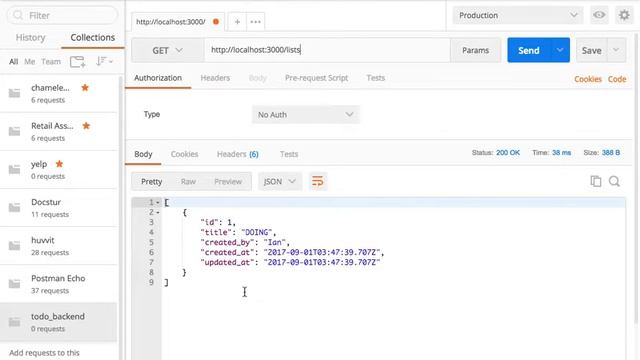Copy response with the clipboard icon

(596, 181)
